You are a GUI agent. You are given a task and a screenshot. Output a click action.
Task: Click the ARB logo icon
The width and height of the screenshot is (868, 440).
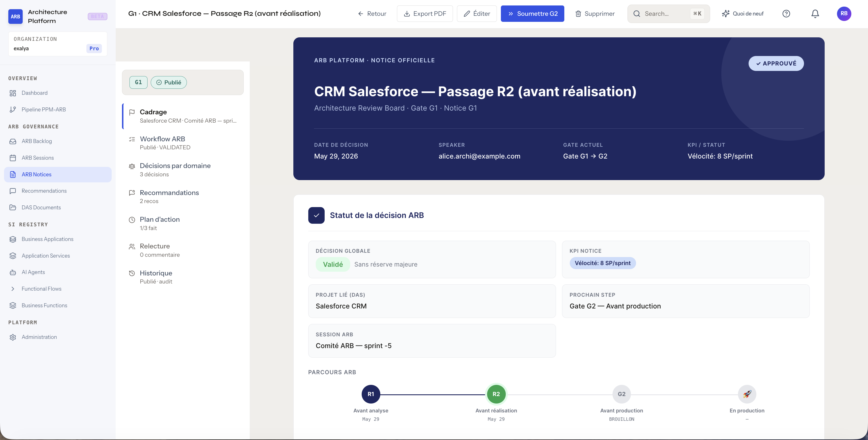(15, 16)
